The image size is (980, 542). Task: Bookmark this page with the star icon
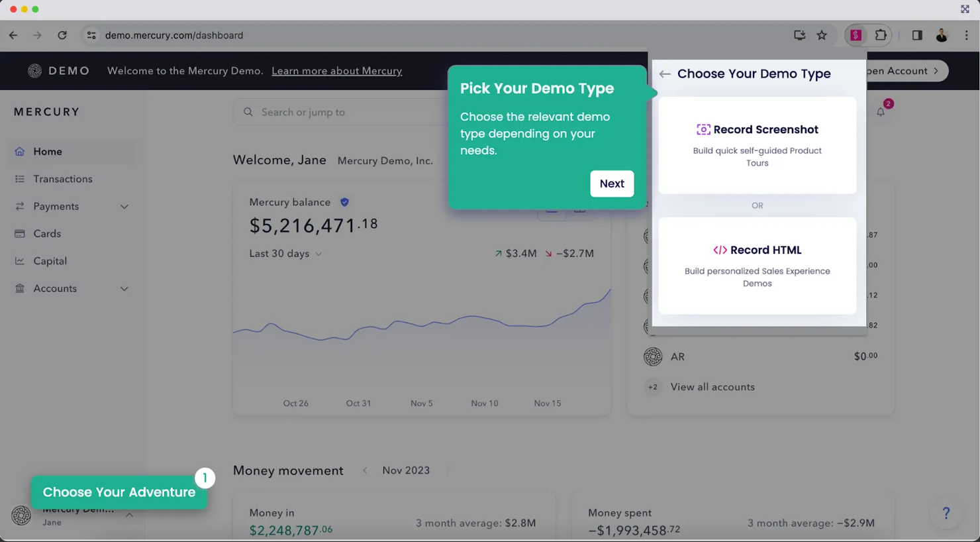(x=822, y=35)
